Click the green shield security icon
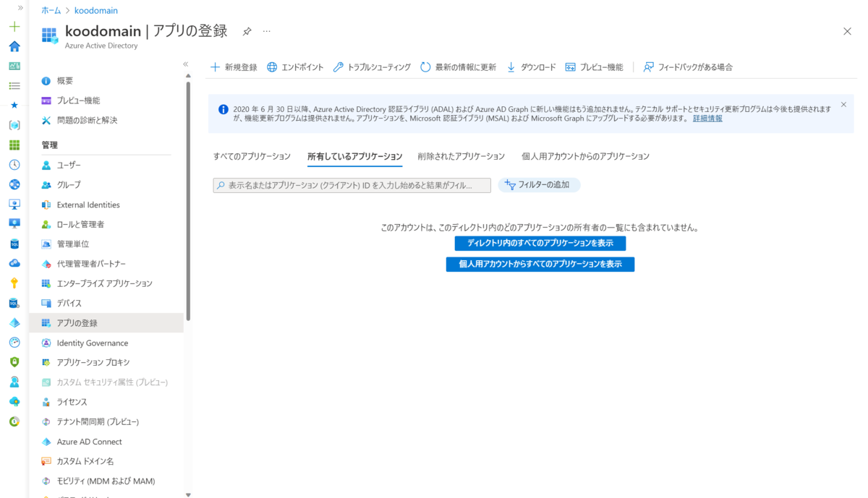The image size is (868, 498). tap(14, 361)
